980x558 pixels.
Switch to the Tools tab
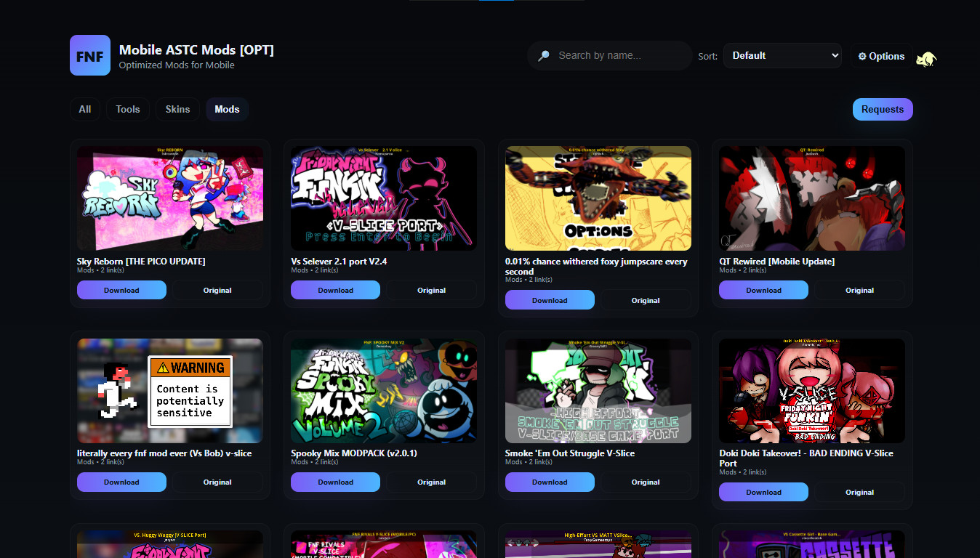click(x=128, y=109)
